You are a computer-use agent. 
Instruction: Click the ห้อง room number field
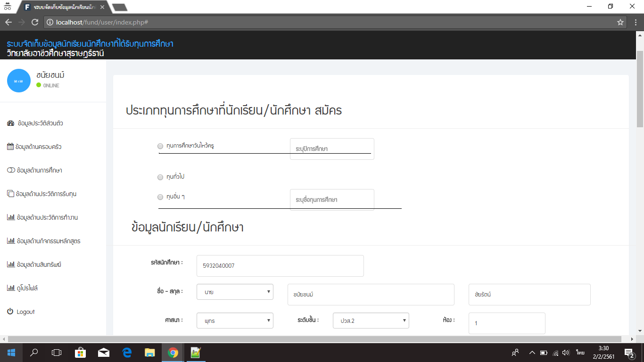pyautogui.click(x=507, y=323)
